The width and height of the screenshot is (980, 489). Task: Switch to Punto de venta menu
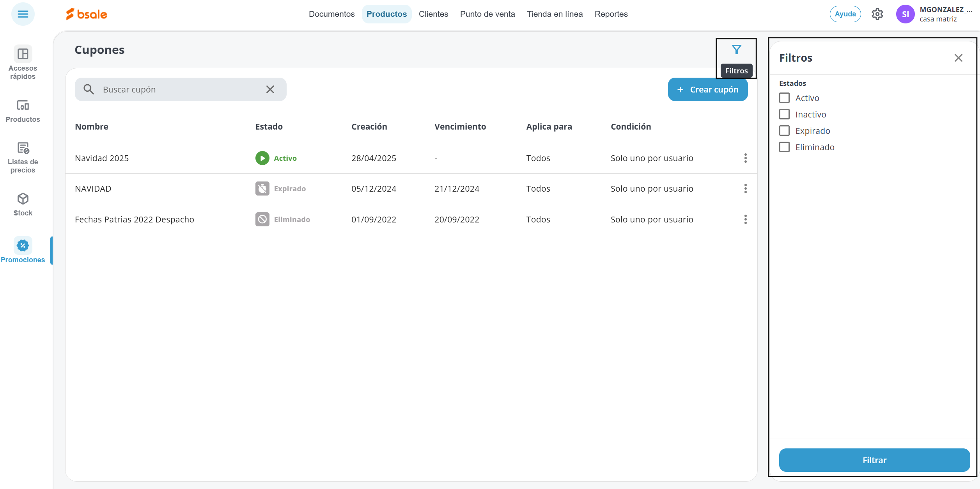(x=487, y=14)
